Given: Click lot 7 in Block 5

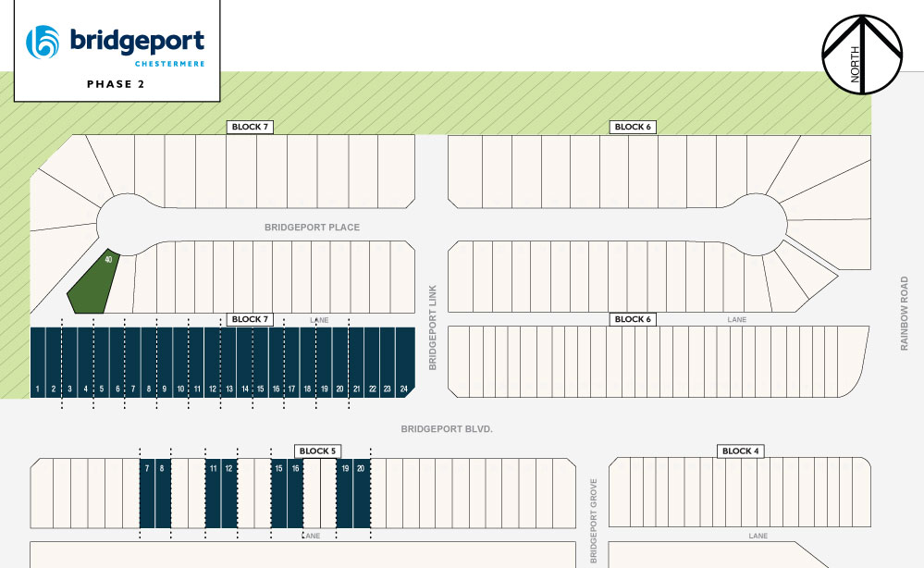Looking at the screenshot, I should [146, 493].
